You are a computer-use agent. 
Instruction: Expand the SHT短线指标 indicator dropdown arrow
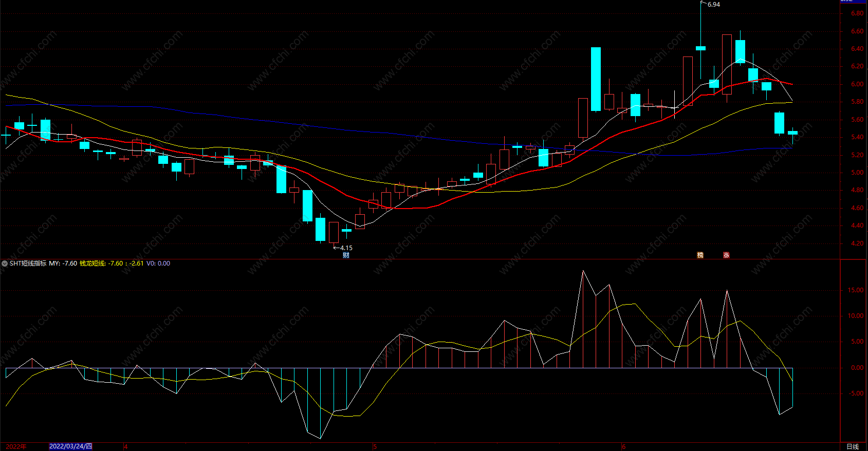[5, 264]
